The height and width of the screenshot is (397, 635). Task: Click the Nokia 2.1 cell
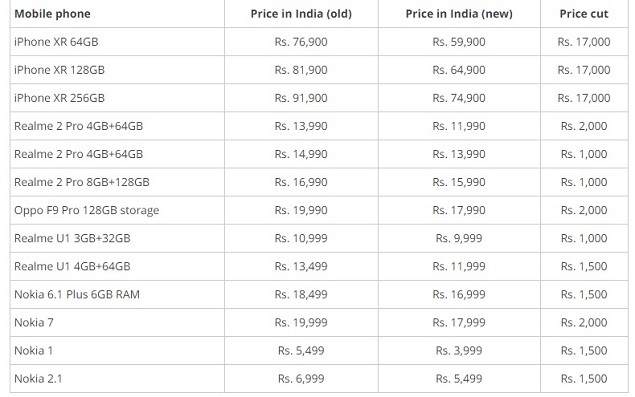(x=38, y=378)
